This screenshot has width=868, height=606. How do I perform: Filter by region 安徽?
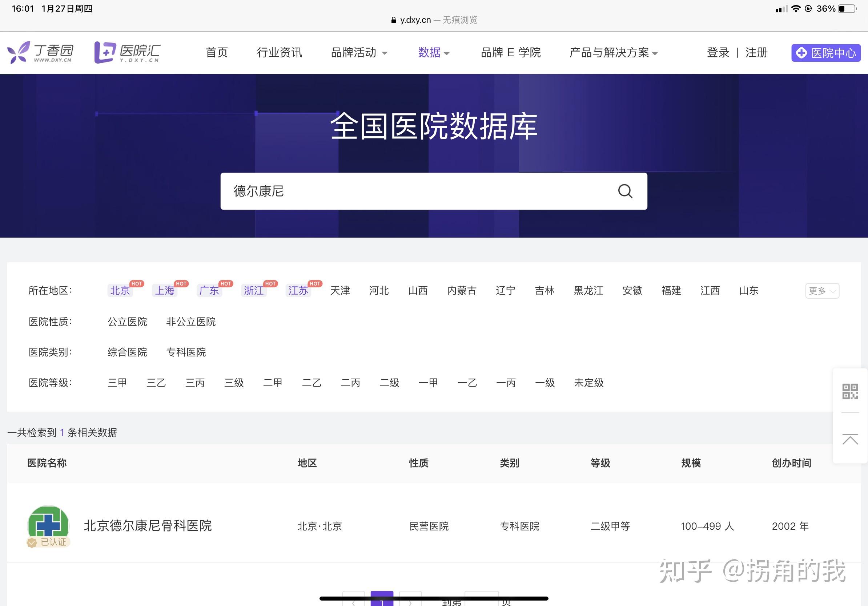click(x=632, y=290)
